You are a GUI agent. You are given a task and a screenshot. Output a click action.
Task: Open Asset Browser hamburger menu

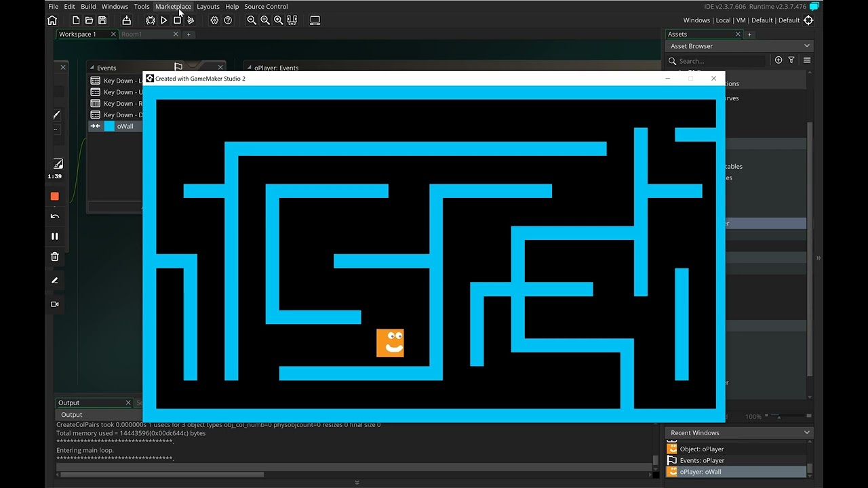coord(807,60)
